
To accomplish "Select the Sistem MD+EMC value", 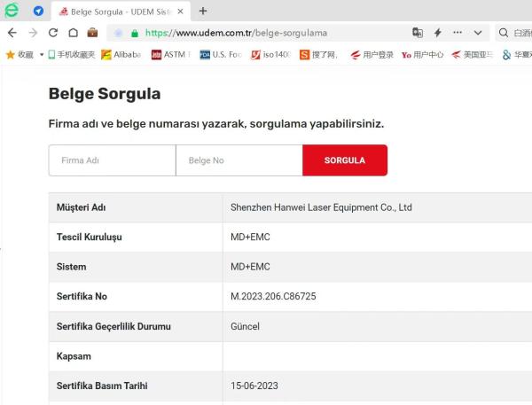I will click(250, 267).
